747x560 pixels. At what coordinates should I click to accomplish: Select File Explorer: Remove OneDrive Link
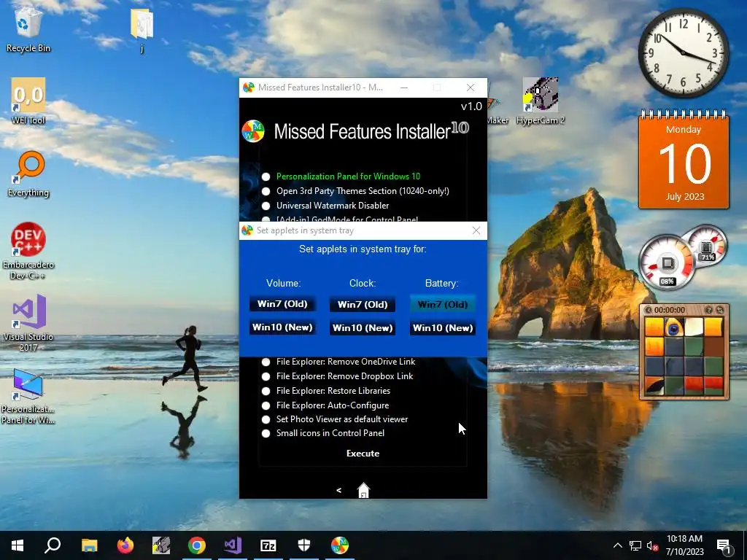point(266,362)
